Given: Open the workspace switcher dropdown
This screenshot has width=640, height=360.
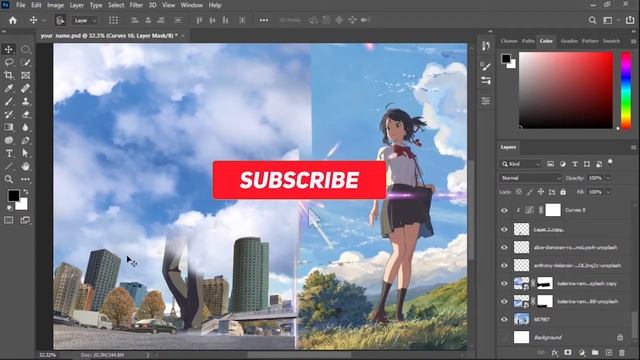Looking at the screenshot, I should pos(611,20).
